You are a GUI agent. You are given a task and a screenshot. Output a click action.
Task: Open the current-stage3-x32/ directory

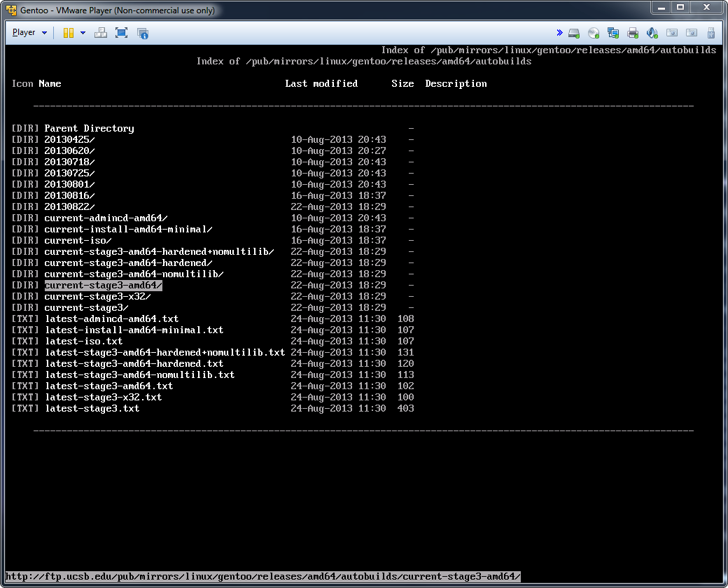[97, 296]
